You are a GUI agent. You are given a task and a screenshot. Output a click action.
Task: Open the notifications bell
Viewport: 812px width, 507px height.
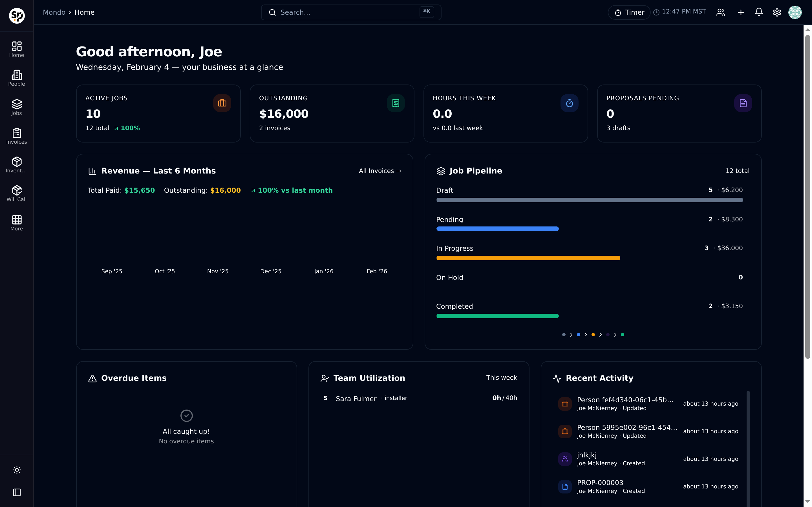759,12
